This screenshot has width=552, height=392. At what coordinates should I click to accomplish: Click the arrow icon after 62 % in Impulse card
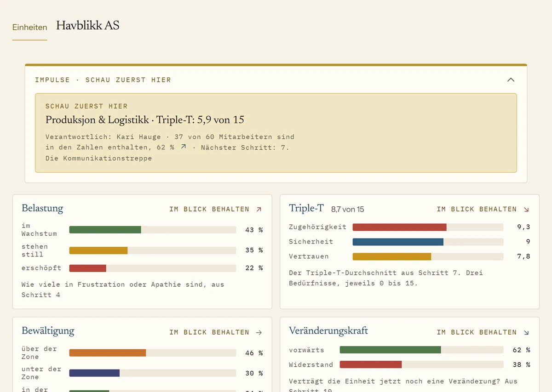[184, 147]
